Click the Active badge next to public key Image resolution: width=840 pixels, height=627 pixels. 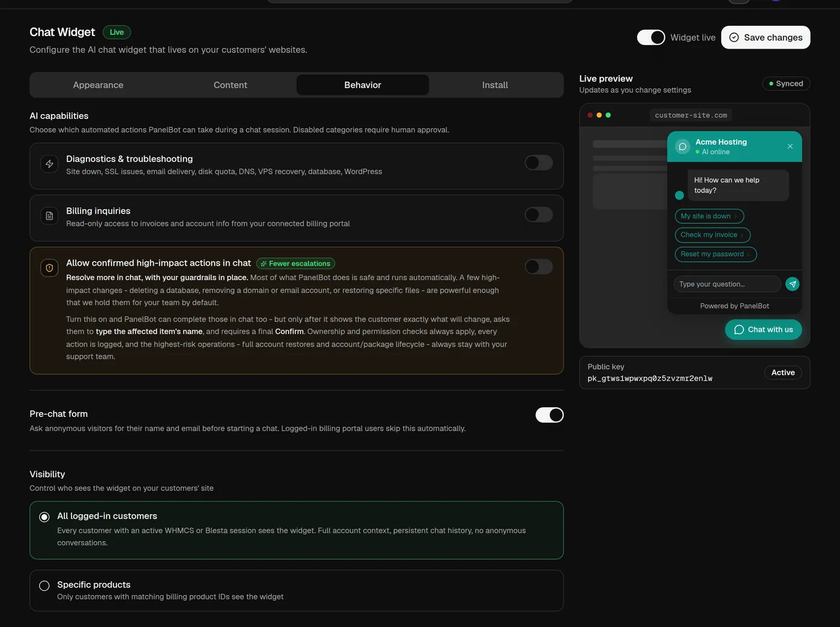(x=783, y=373)
